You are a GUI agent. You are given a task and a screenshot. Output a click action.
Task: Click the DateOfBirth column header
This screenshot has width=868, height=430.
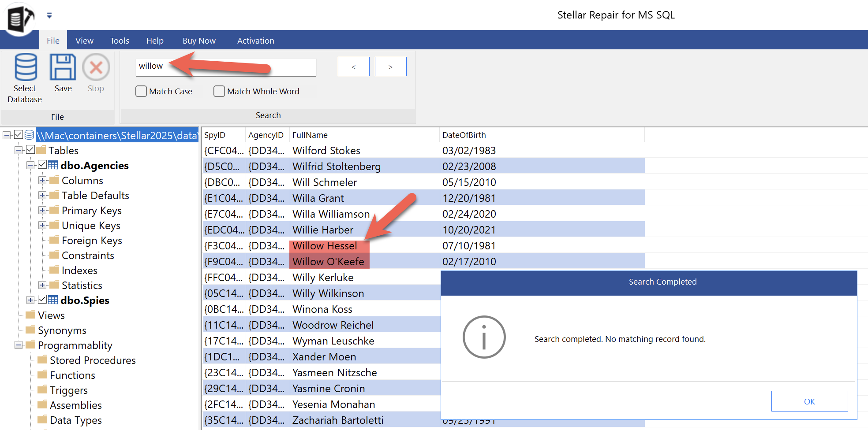coord(542,135)
